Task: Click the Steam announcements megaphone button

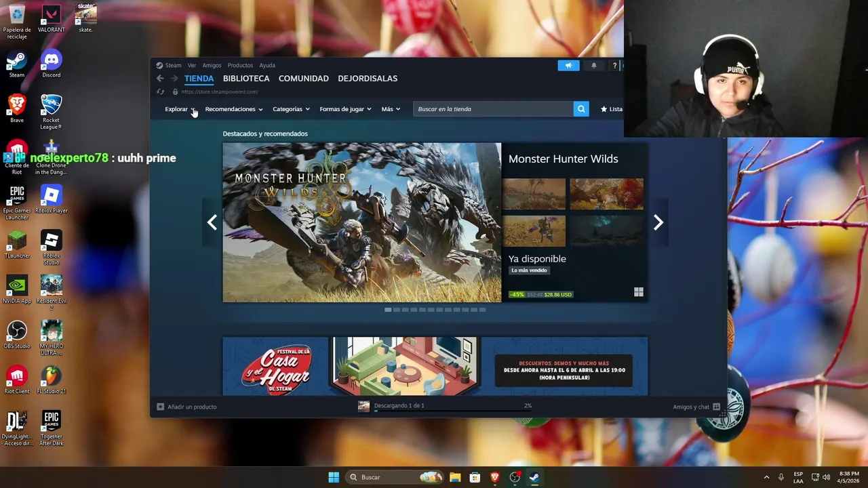Action: [x=569, y=66]
